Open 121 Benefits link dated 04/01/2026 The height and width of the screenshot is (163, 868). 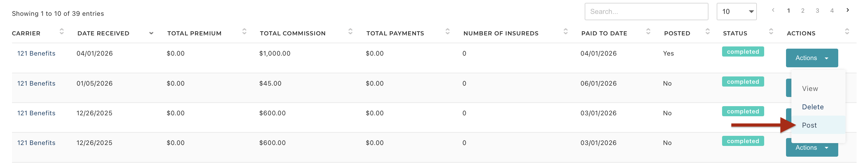[x=36, y=53]
